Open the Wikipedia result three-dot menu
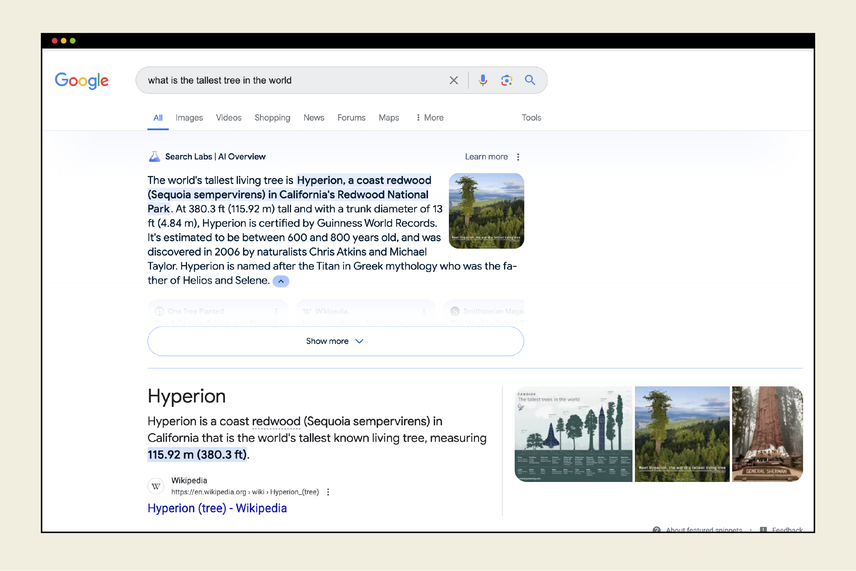Viewport: 856px width, 571px height. coord(328,492)
